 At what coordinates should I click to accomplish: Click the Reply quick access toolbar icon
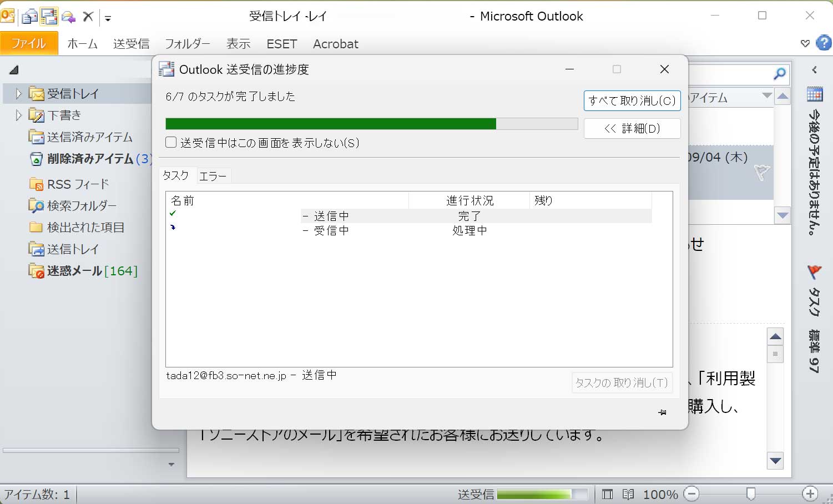pyautogui.click(x=69, y=17)
